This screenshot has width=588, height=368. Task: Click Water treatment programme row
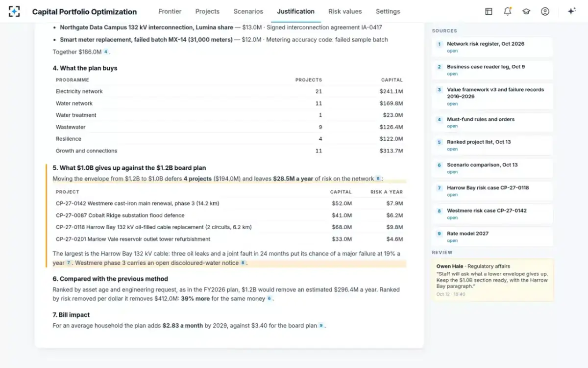(x=229, y=115)
